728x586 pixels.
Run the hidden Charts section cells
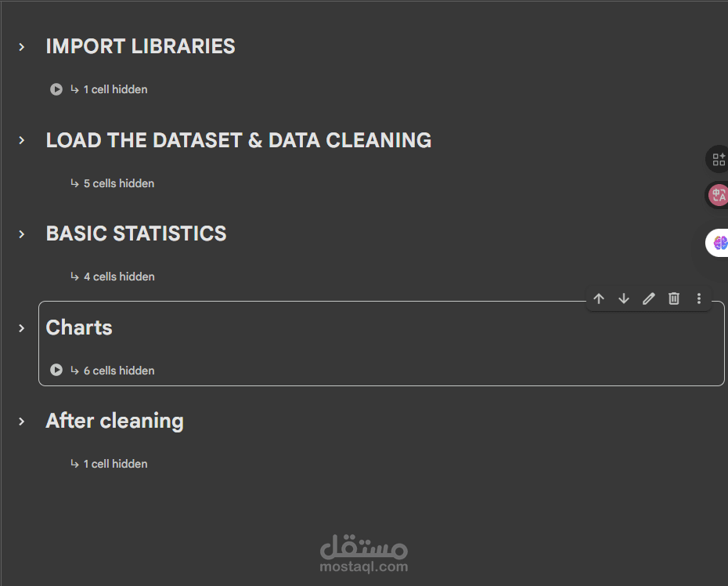click(x=56, y=370)
